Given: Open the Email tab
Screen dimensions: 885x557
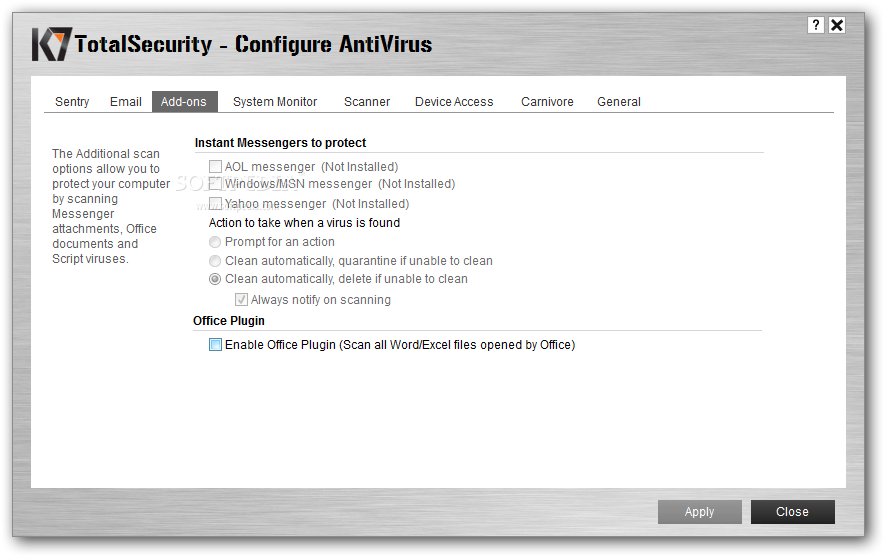Looking at the screenshot, I should point(125,102).
